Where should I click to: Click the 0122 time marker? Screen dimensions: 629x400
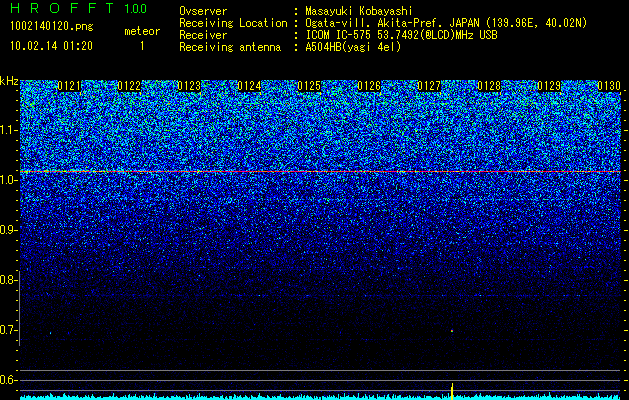click(x=129, y=86)
